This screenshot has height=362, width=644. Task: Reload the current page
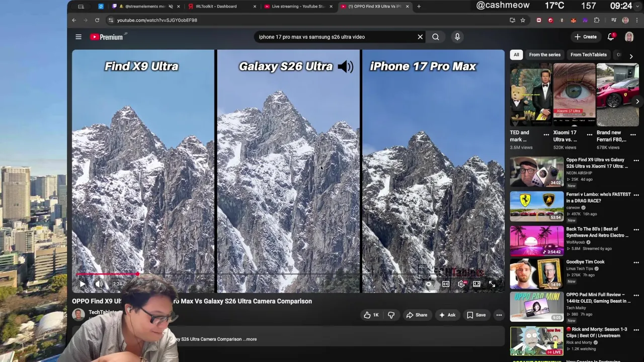[97, 20]
